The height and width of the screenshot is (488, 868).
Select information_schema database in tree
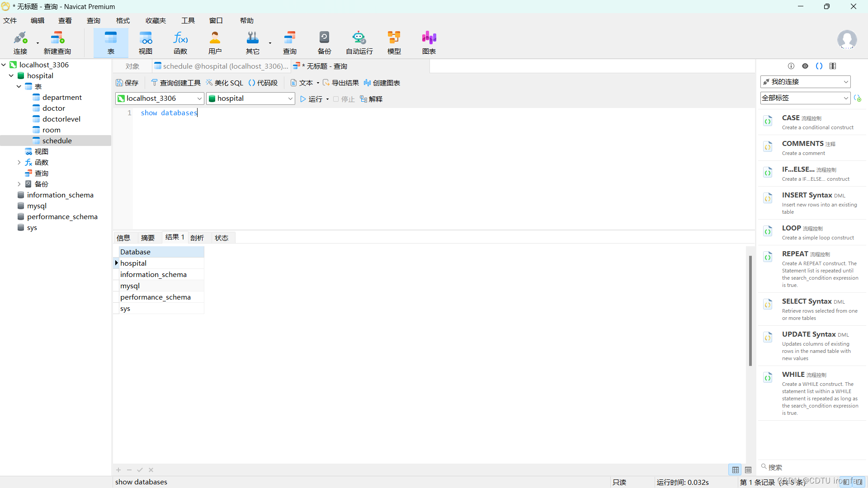[x=60, y=195]
